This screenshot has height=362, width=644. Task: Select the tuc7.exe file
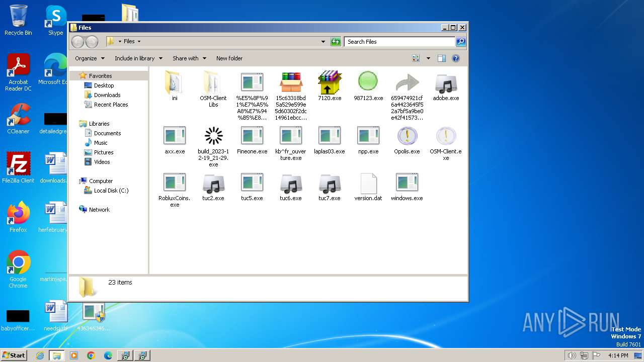tap(330, 187)
